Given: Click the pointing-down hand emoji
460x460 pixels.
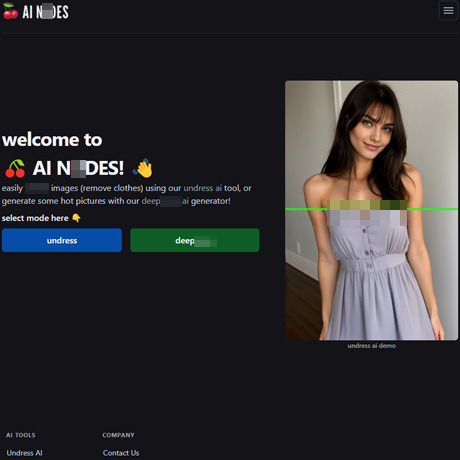Looking at the screenshot, I should coord(76,218).
